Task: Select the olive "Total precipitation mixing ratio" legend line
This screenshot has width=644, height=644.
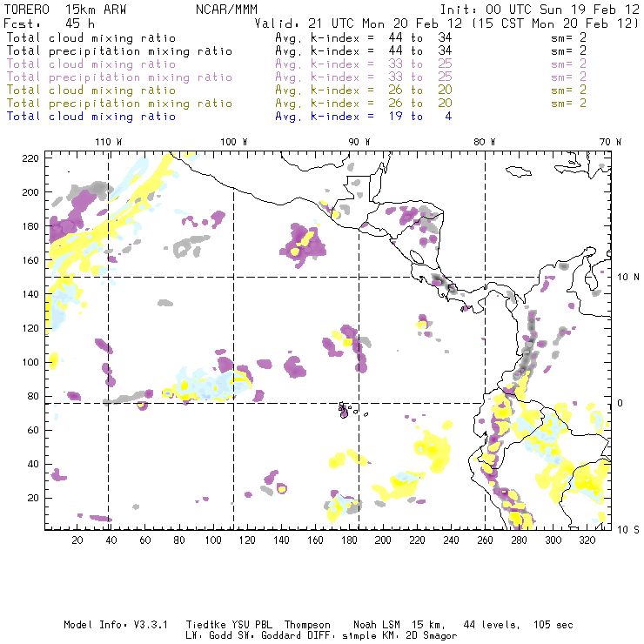Action: 119,104
